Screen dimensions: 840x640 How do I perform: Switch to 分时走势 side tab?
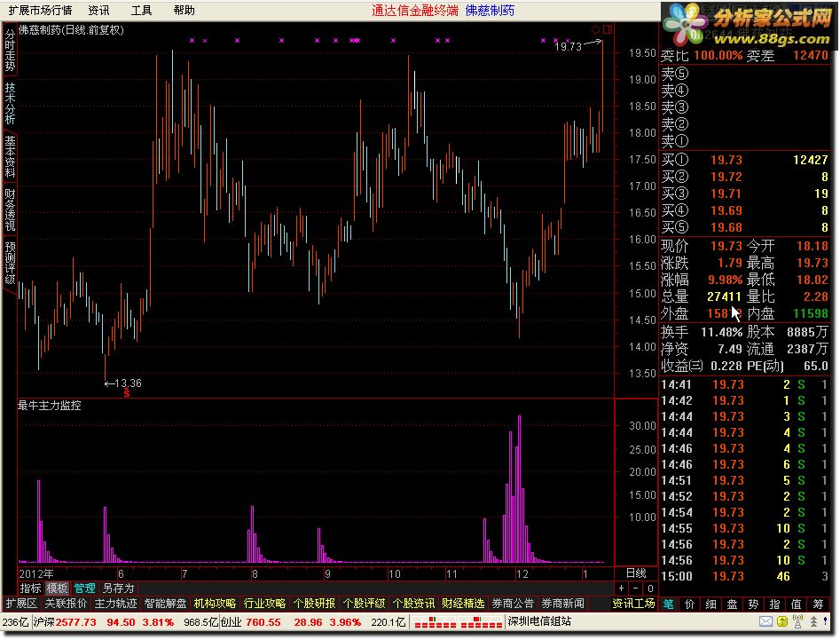10,51
